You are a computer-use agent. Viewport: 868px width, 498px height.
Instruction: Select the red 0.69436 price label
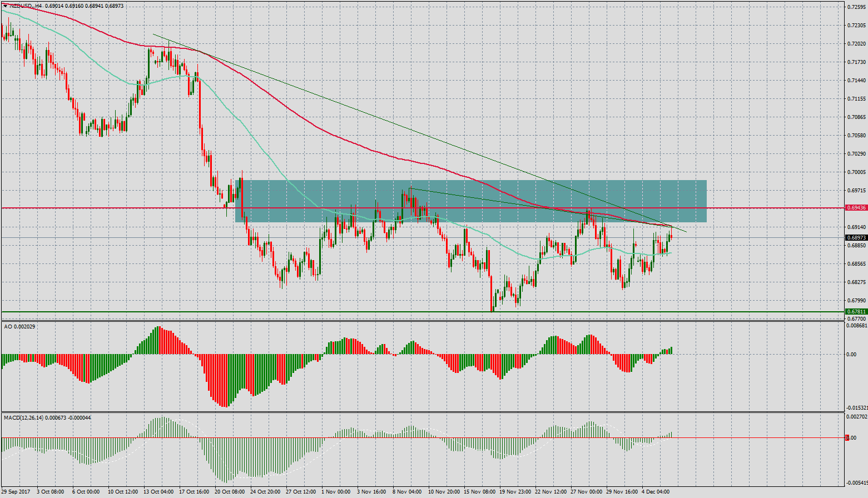pos(856,208)
